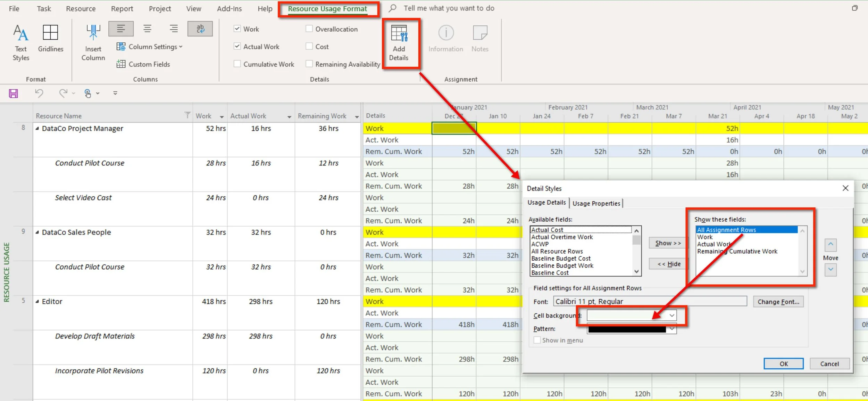Viewport: 868px width, 401px height.
Task: Tick the Show in menu checkbox
Action: click(537, 340)
